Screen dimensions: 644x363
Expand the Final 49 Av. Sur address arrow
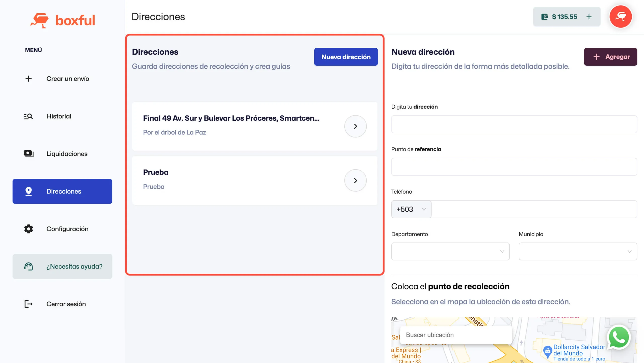(x=355, y=126)
